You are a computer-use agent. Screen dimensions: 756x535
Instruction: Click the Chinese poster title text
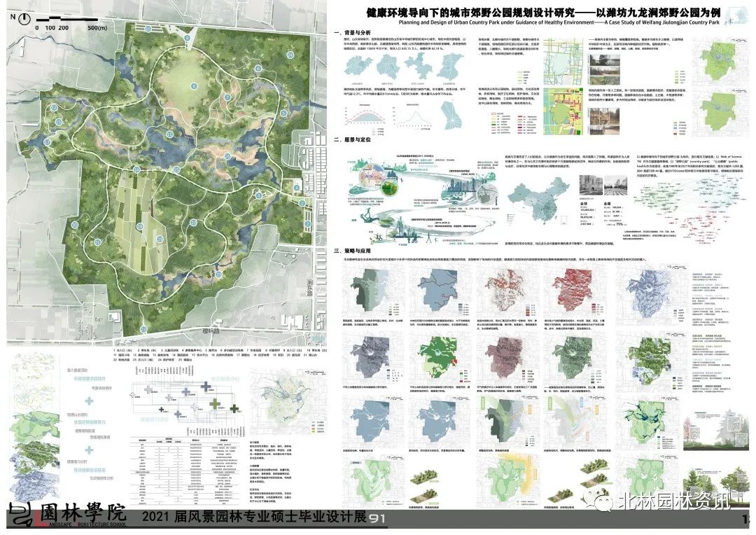[532, 12]
